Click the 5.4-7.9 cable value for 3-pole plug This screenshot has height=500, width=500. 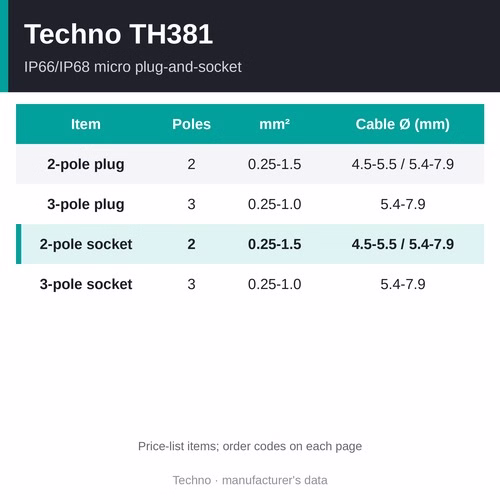coord(403,204)
